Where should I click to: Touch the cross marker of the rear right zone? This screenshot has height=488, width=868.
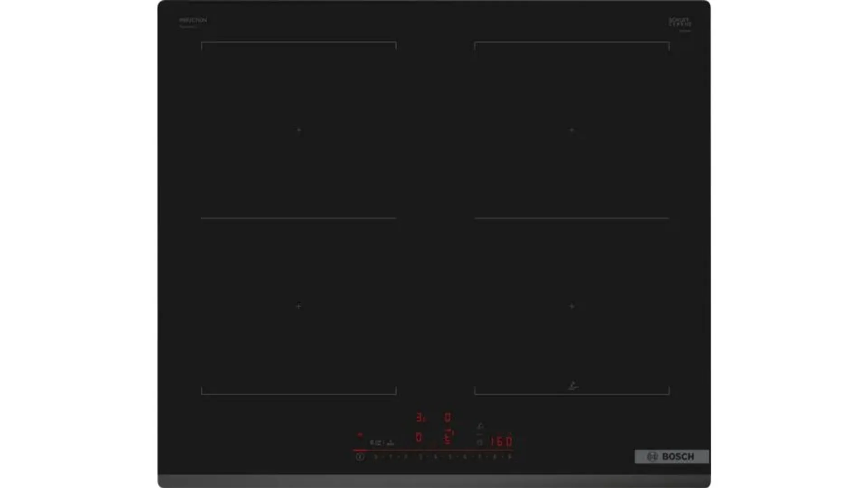pos(572,130)
